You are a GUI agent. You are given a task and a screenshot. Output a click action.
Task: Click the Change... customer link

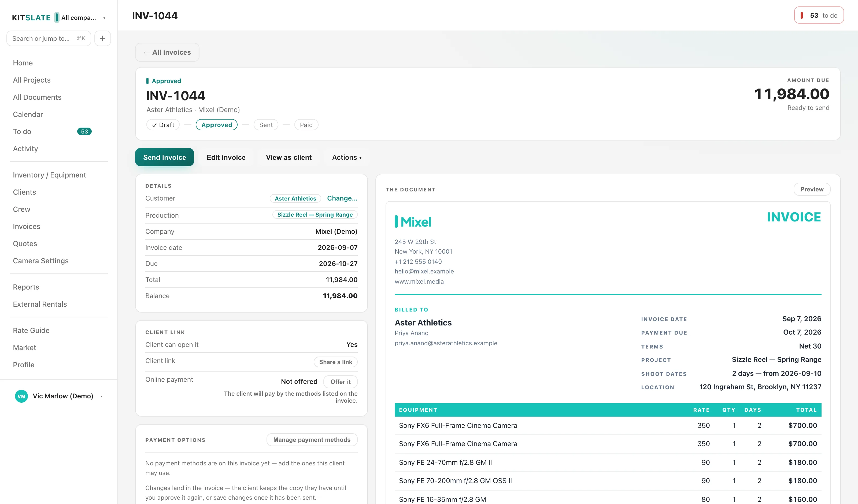(x=342, y=198)
